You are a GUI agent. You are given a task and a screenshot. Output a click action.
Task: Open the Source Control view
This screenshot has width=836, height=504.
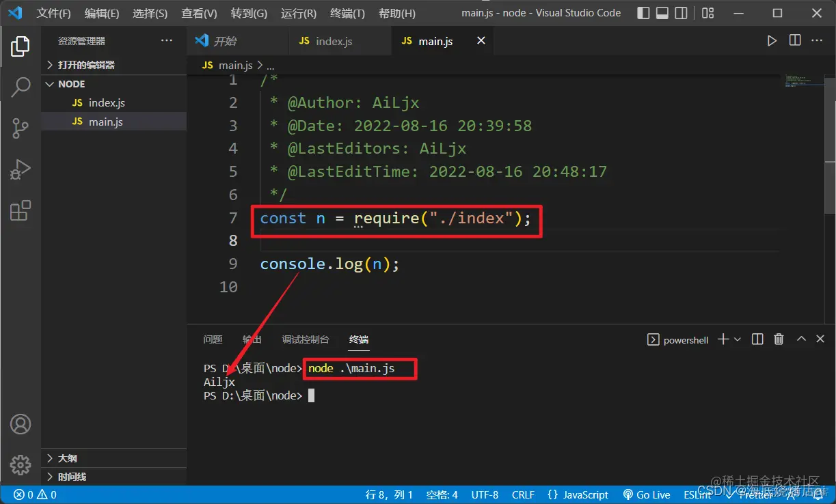point(21,128)
